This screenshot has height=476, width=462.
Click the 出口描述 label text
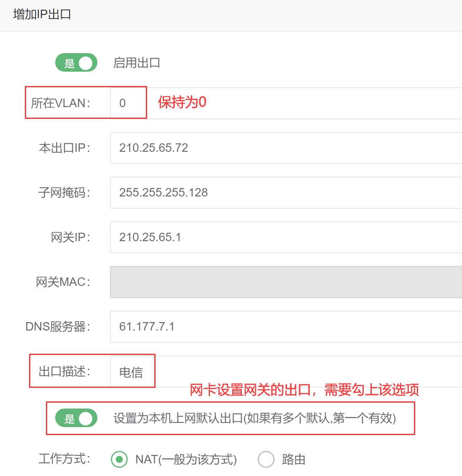click(x=64, y=371)
